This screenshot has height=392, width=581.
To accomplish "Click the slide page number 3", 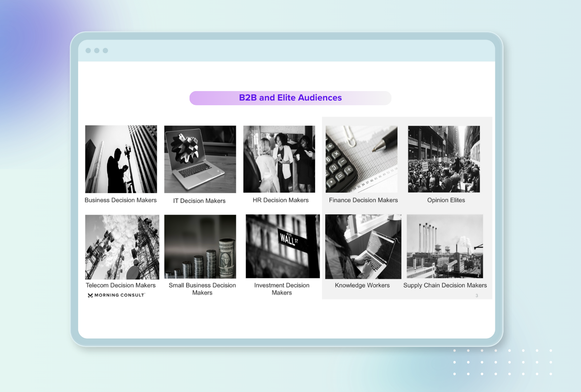I will 477,296.
